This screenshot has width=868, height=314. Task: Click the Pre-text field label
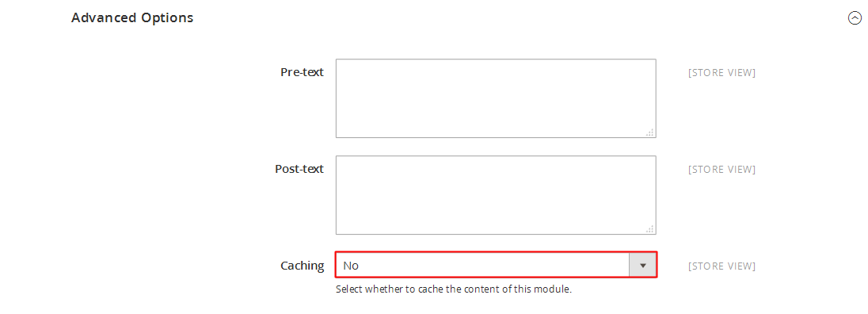[303, 72]
